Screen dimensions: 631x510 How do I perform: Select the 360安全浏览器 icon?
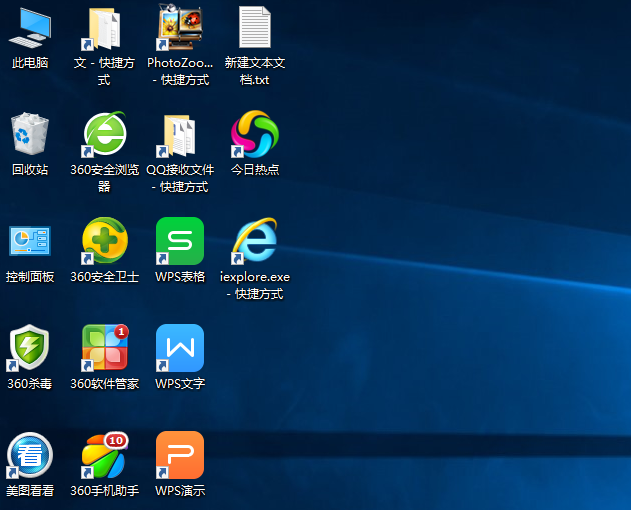[x=104, y=134]
